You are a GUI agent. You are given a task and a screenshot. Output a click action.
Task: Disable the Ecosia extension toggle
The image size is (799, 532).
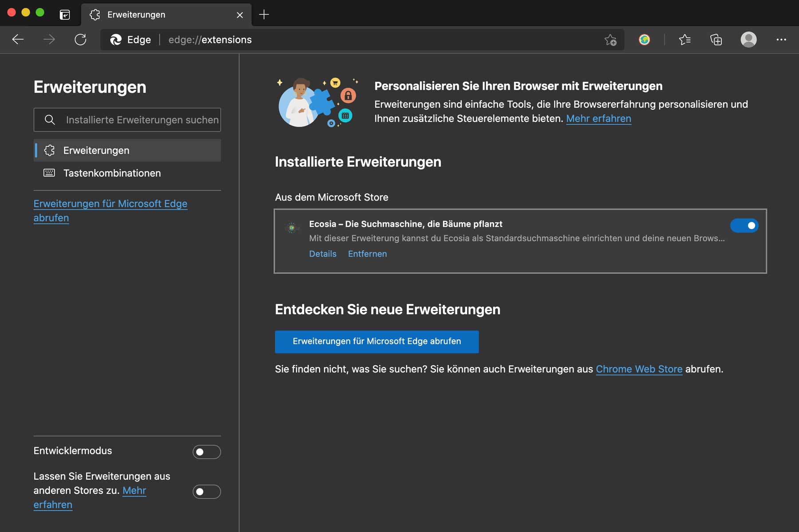tap(744, 225)
